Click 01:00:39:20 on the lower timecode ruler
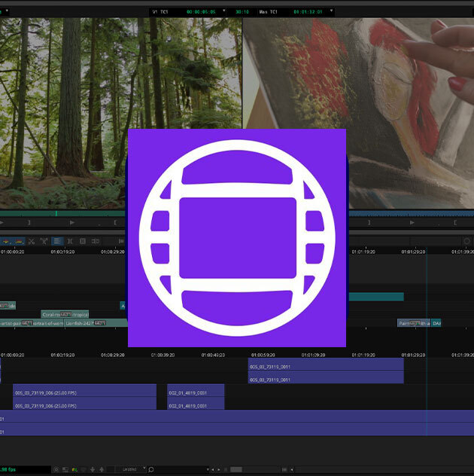This screenshot has width=474, height=476. pos(163,355)
